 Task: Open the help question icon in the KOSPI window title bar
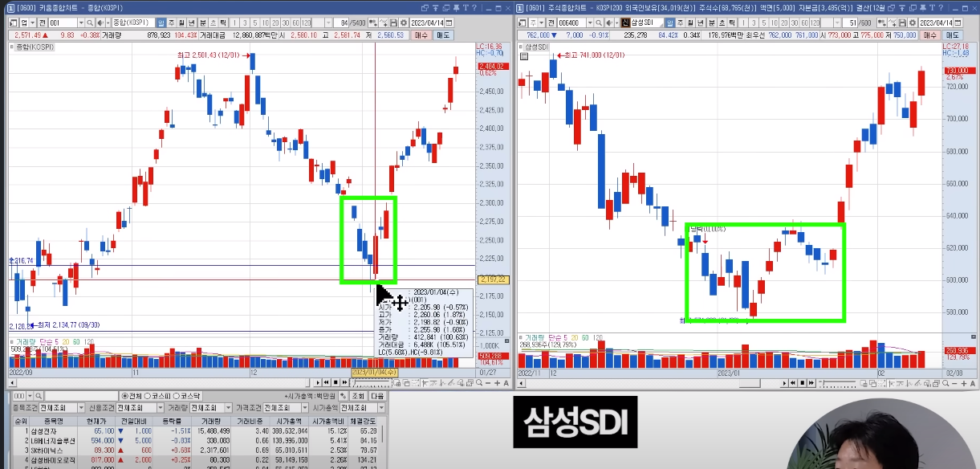click(x=474, y=8)
